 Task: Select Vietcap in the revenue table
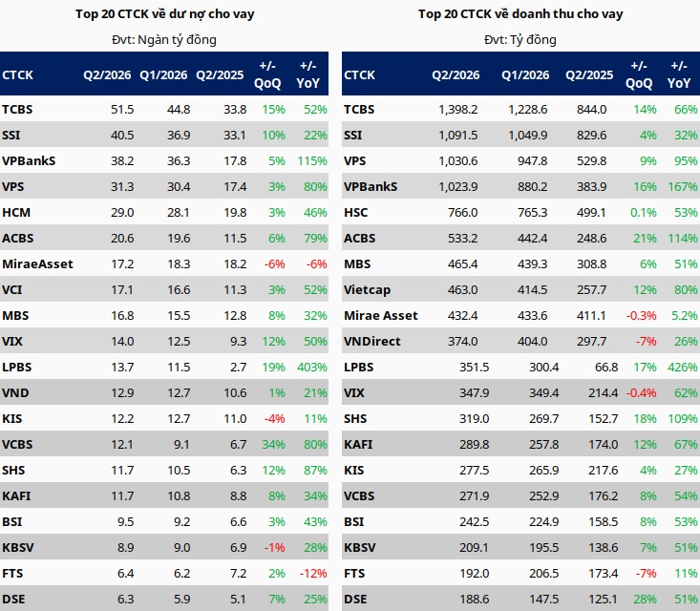coord(367,290)
